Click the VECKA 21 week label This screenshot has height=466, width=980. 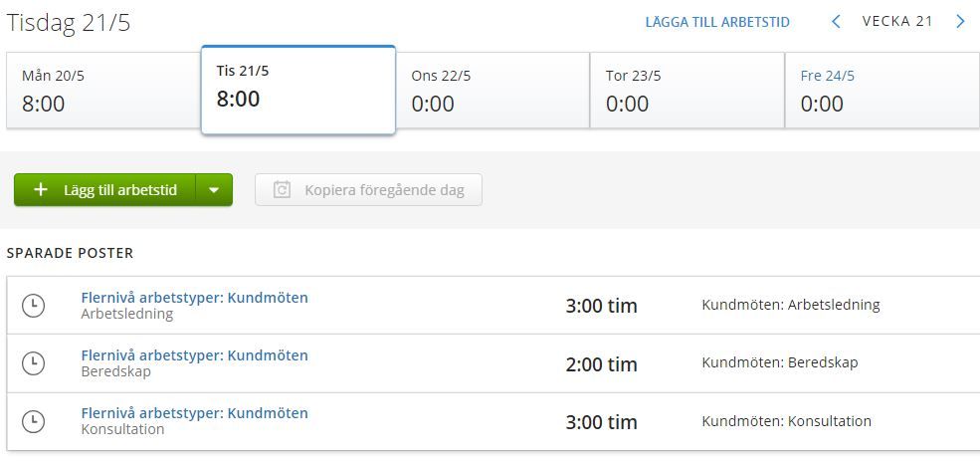tap(897, 22)
